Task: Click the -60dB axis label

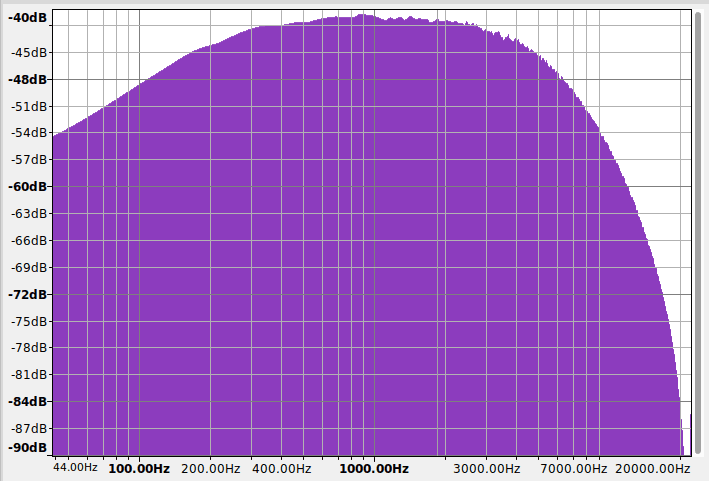Action: [x=28, y=186]
